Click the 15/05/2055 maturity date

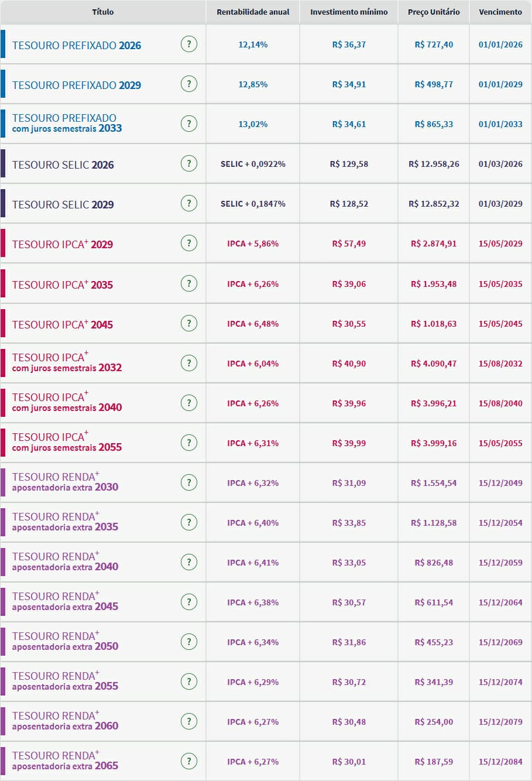500,443
